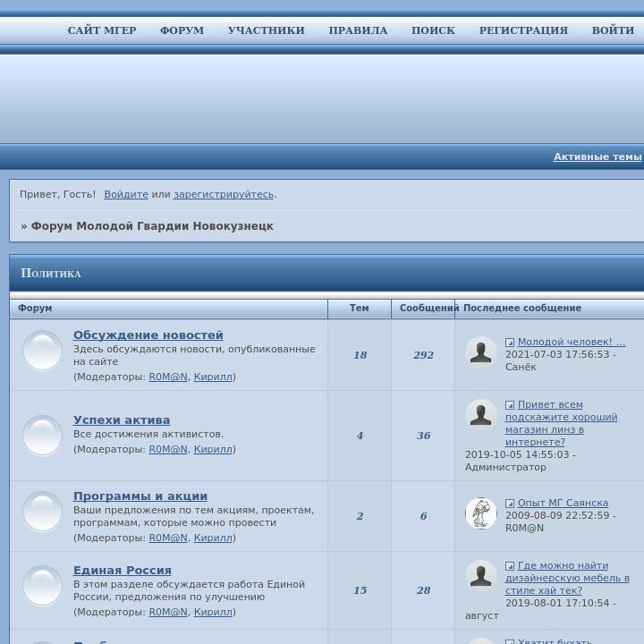Image resolution: width=644 pixels, height=644 pixels.
Task: Open the УЧАСТНИКИ menu item
Action: click(267, 30)
